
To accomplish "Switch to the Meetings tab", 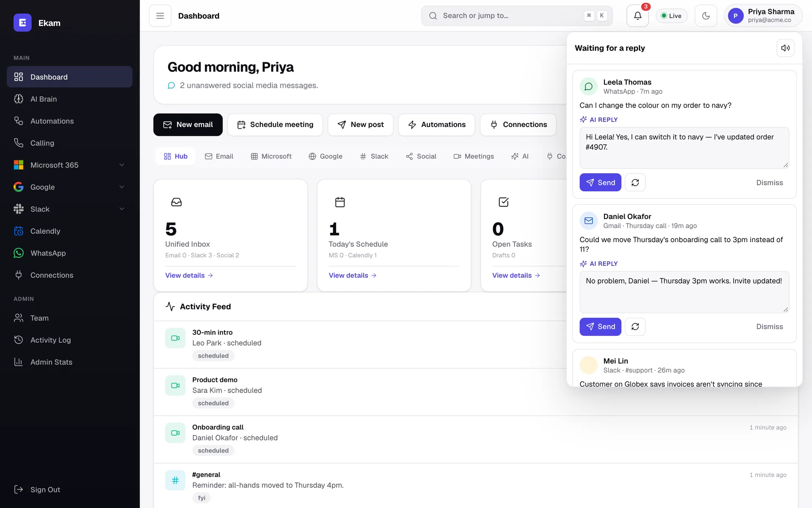I will pos(474,156).
